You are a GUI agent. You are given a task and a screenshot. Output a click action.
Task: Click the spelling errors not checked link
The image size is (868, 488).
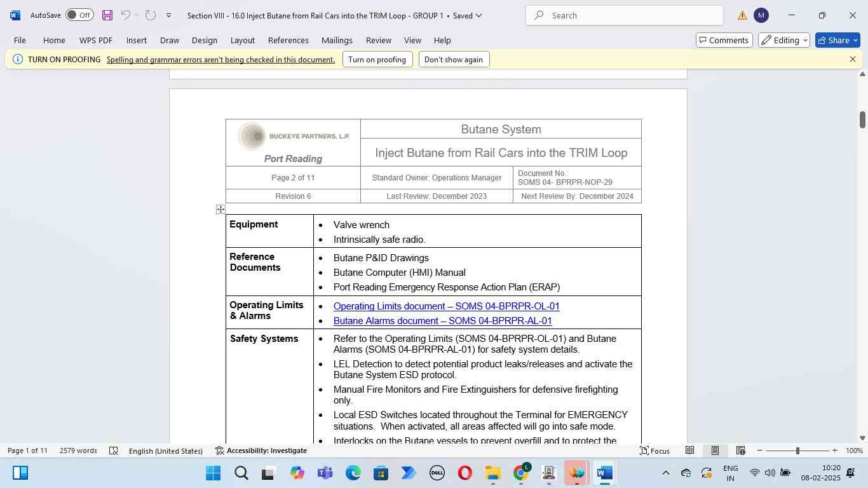(x=220, y=60)
